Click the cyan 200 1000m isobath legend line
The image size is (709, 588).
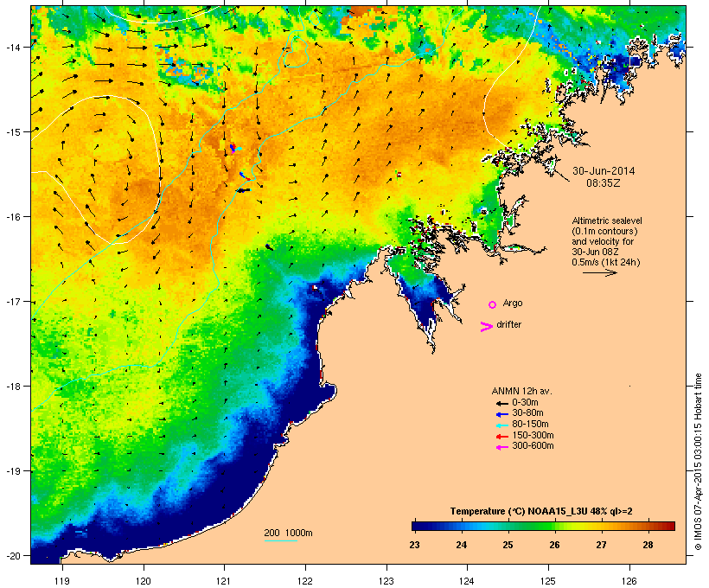[x=280, y=540]
